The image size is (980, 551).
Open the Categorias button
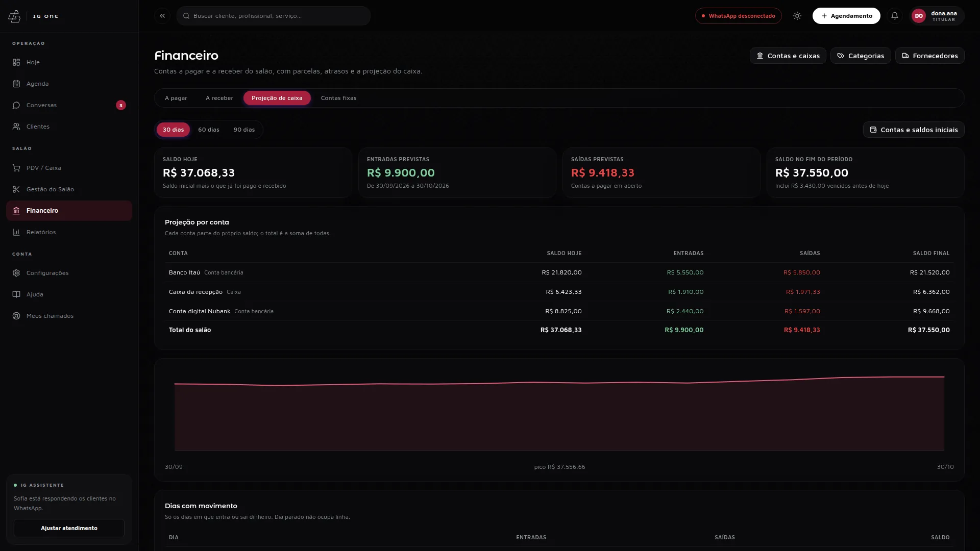click(861, 56)
